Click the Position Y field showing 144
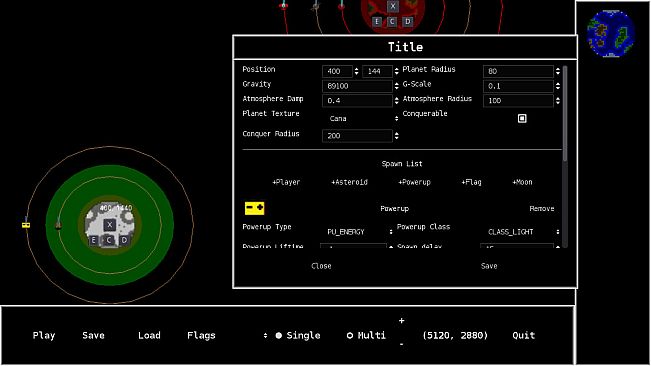Image resolution: width=651 pixels, height=366 pixels. pyautogui.click(x=377, y=71)
